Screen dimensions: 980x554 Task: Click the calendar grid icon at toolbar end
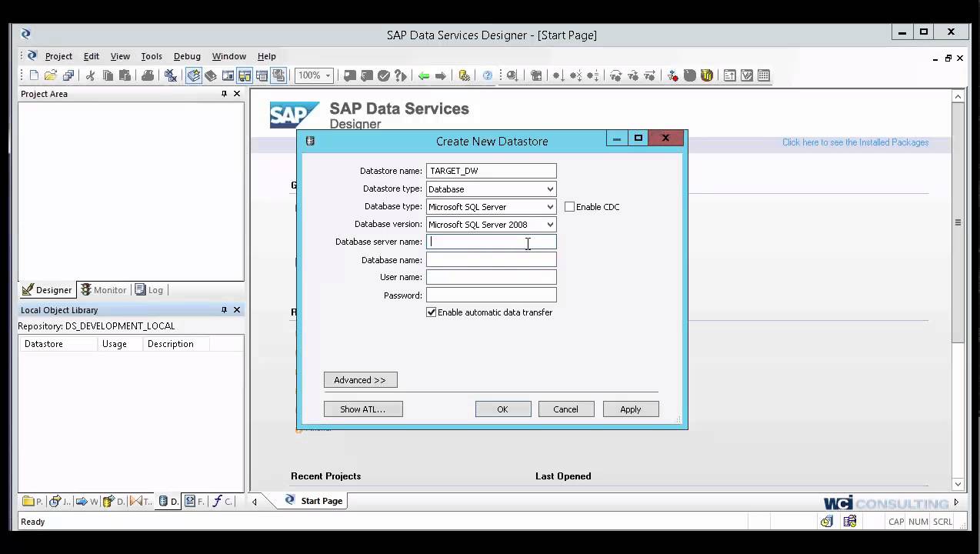[764, 75]
